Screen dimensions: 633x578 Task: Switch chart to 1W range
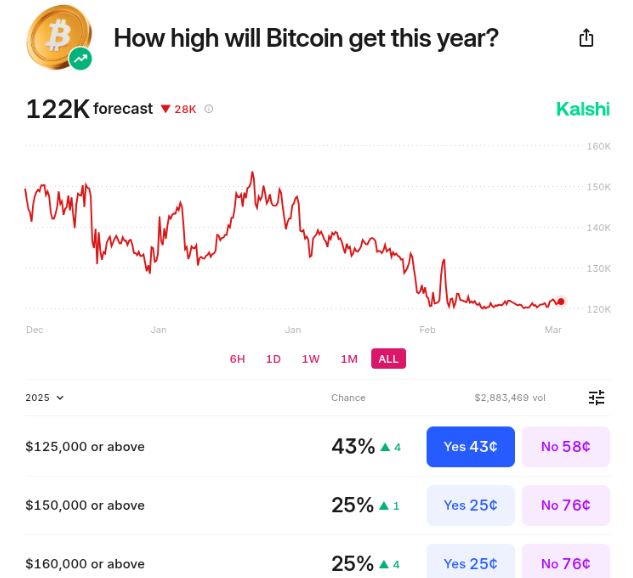coord(311,359)
